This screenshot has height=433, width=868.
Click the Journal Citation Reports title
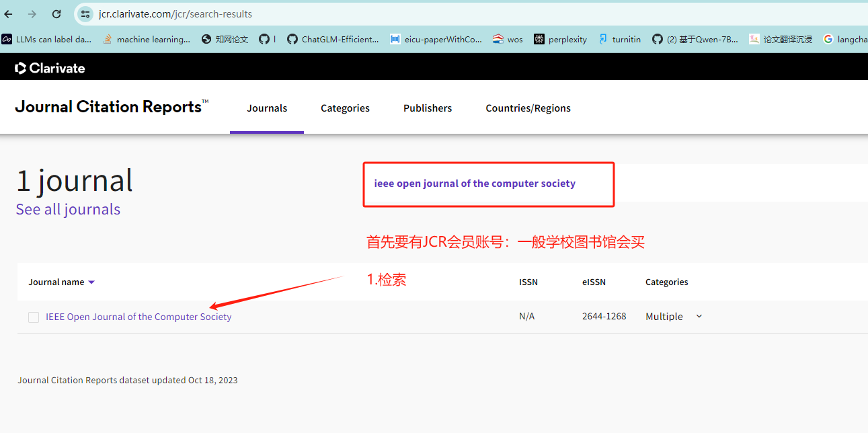(112, 107)
